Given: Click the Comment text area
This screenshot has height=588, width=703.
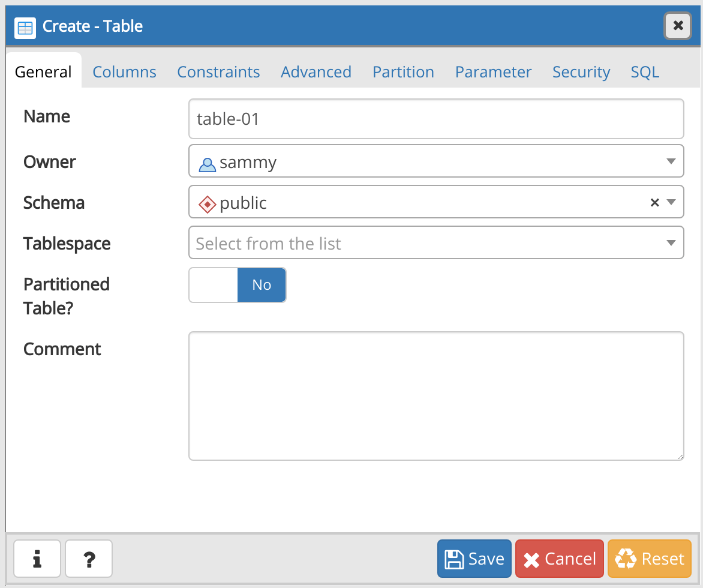Looking at the screenshot, I should [x=436, y=396].
